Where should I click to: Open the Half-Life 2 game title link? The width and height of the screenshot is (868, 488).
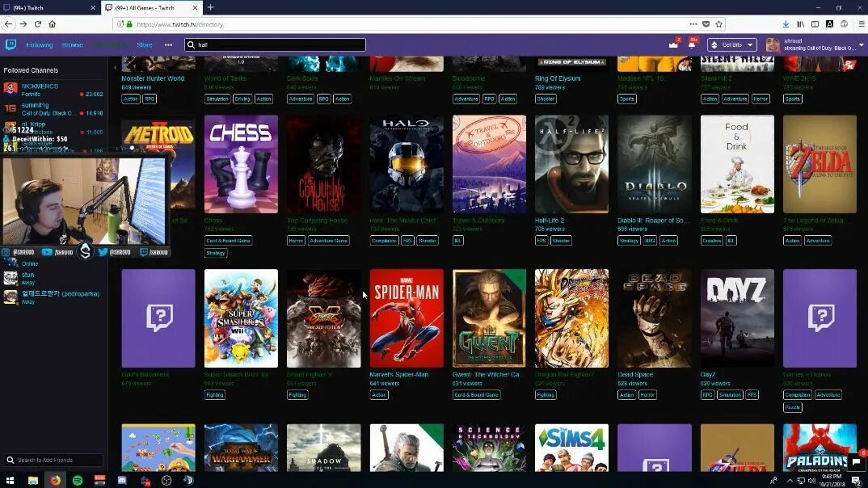point(549,221)
